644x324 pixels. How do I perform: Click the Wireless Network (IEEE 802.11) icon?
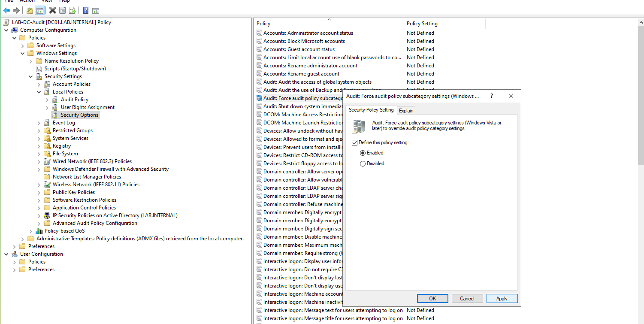47,185
